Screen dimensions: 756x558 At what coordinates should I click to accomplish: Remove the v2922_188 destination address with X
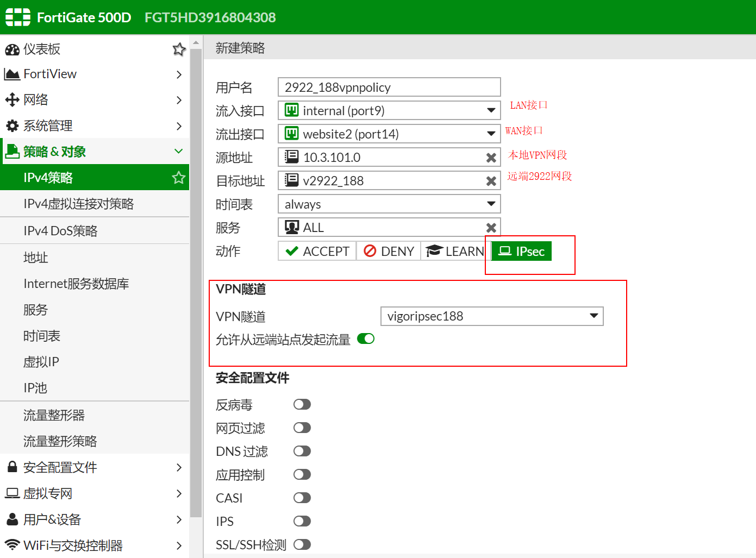(491, 181)
